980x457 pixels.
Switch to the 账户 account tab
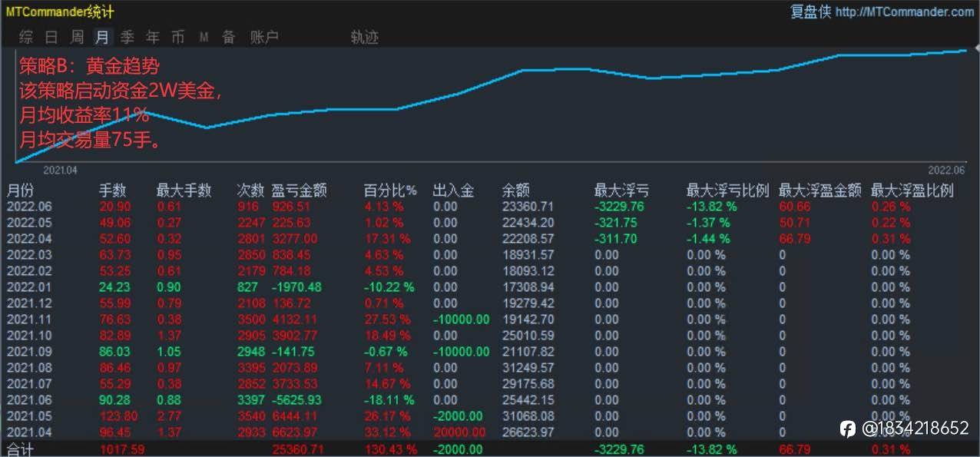click(264, 37)
